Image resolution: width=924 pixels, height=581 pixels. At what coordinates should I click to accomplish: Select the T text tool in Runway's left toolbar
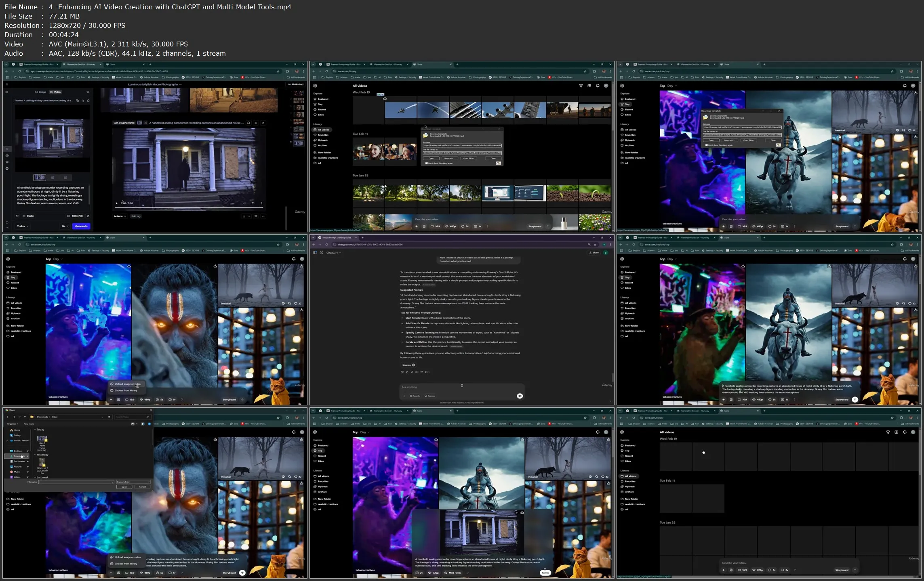7,149
